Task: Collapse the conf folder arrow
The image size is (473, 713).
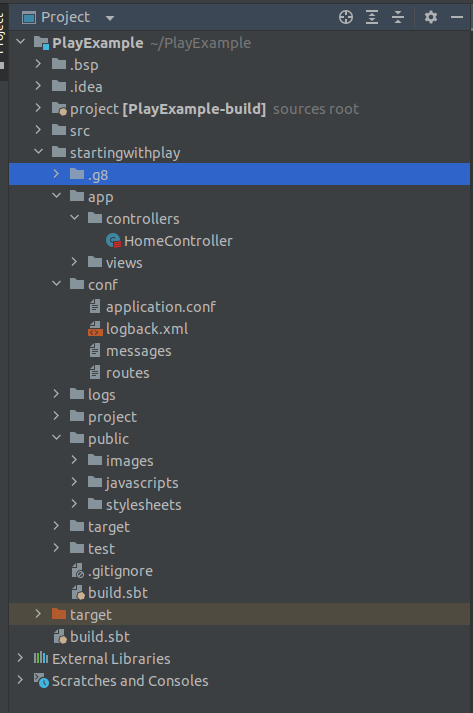Action: tap(56, 283)
